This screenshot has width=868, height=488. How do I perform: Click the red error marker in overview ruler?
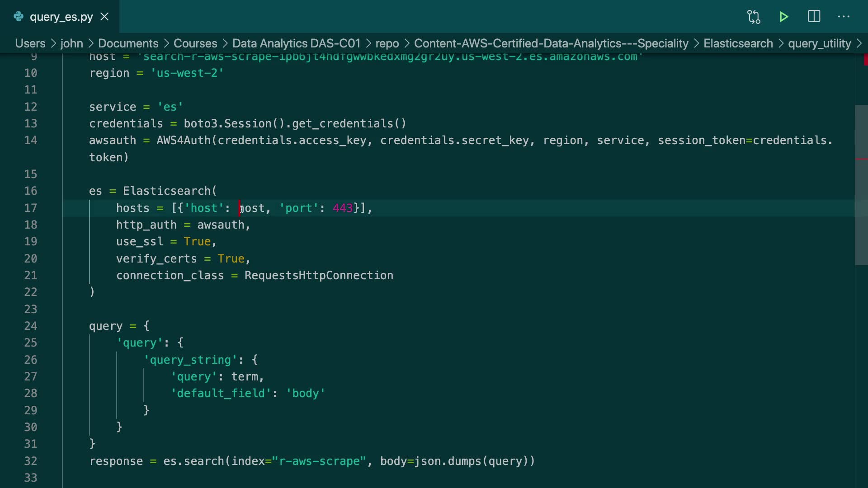click(865, 60)
